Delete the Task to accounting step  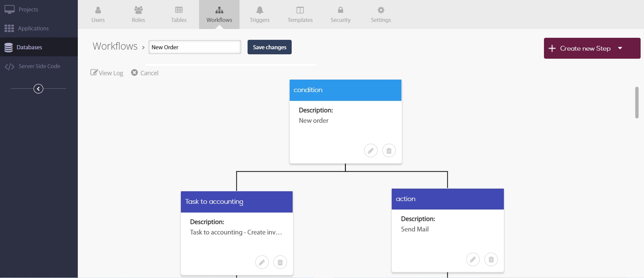pos(280,262)
